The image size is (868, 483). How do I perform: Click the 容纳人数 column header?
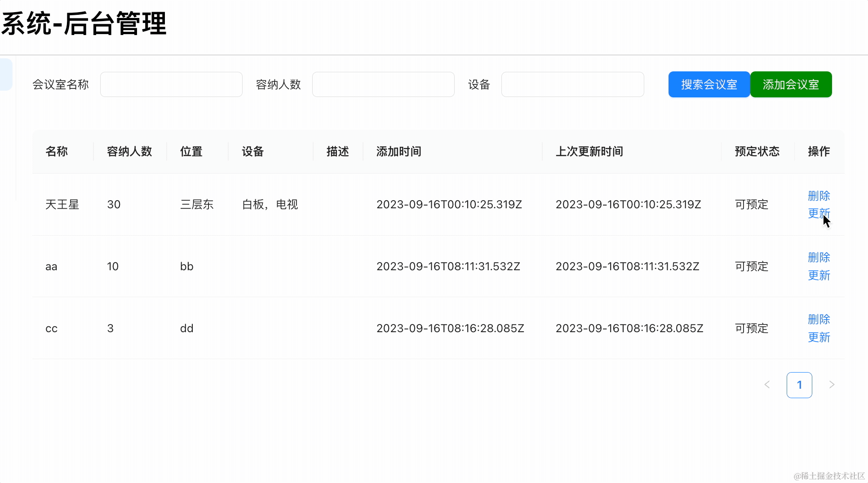[x=129, y=152]
